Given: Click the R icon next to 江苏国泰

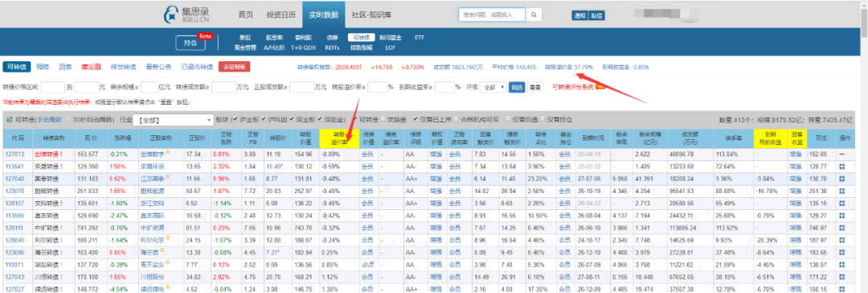Looking at the screenshot, I should [x=167, y=176].
